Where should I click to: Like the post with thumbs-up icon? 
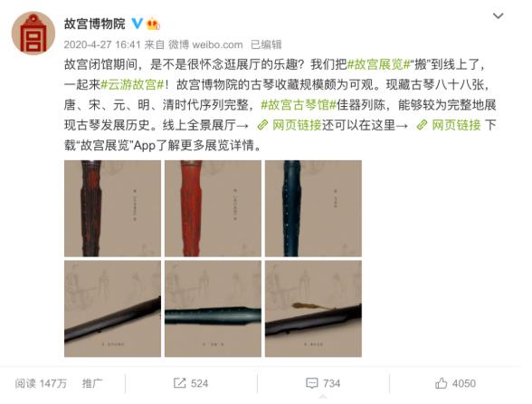(x=441, y=383)
